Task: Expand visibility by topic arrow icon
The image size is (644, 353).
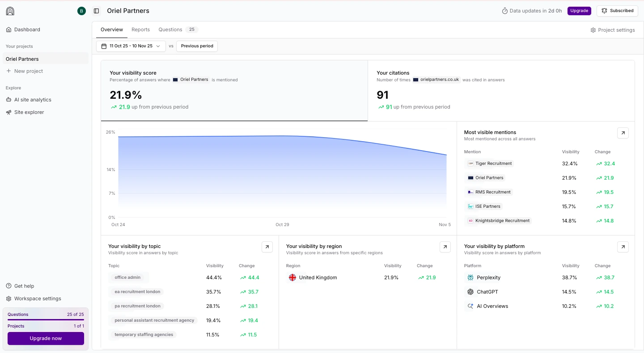Action: point(267,247)
